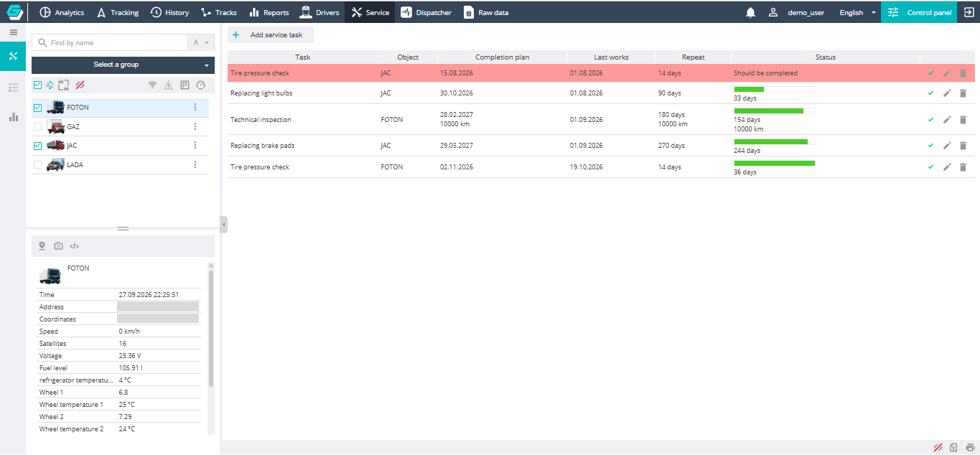This screenshot has height=455, width=980.
Task: Open the checklist view in left sidebar
Action: [13, 87]
